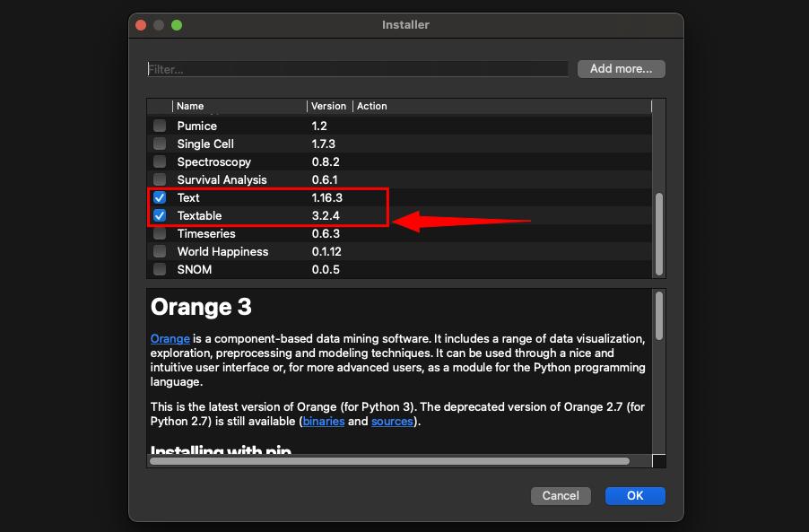Viewport: 809px width, 532px height.
Task: Select the Survival Analysis checkbox
Action: [160, 179]
